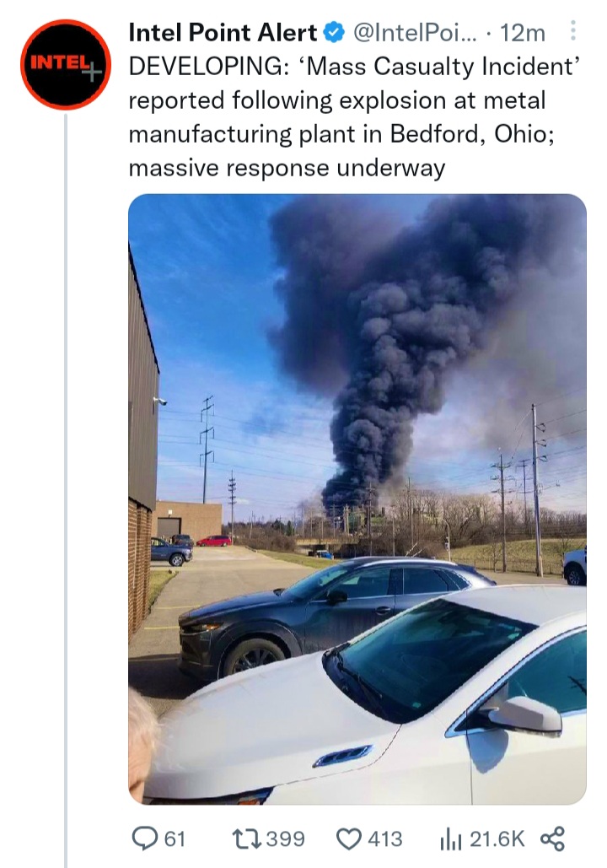Click the 413 likes count
The height and width of the screenshot is (868, 607).
pyautogui.click(x=385, y=838)
